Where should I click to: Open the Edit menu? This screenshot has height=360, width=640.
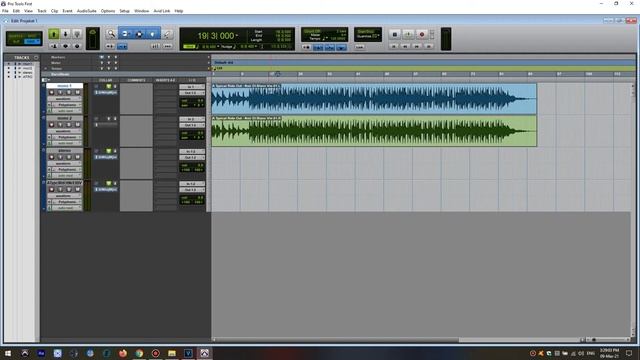click(x=16, y=11)
